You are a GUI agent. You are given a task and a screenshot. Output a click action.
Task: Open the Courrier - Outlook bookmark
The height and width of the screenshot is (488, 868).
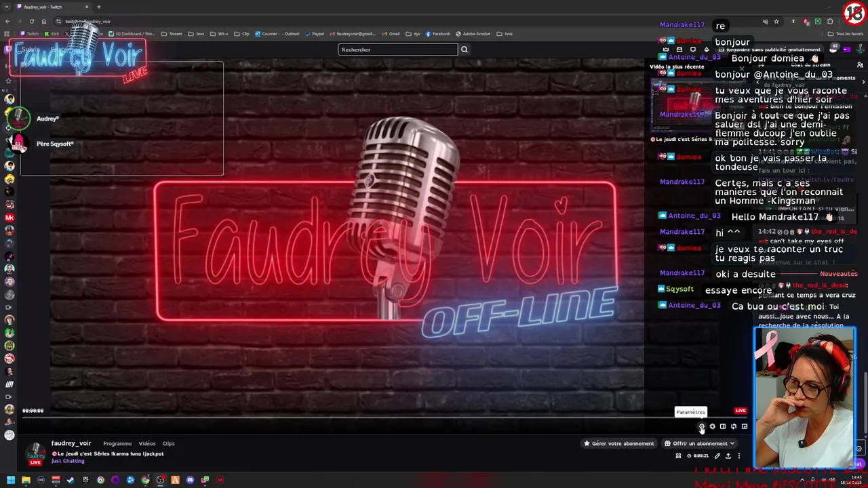277,34
